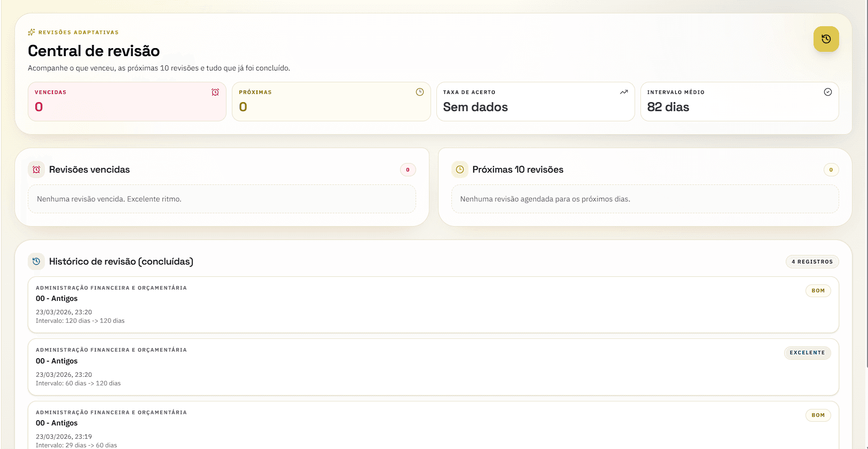Click the 4 Registros badge
This screenshot has width=868, height=449.
[x=812, y=262]
